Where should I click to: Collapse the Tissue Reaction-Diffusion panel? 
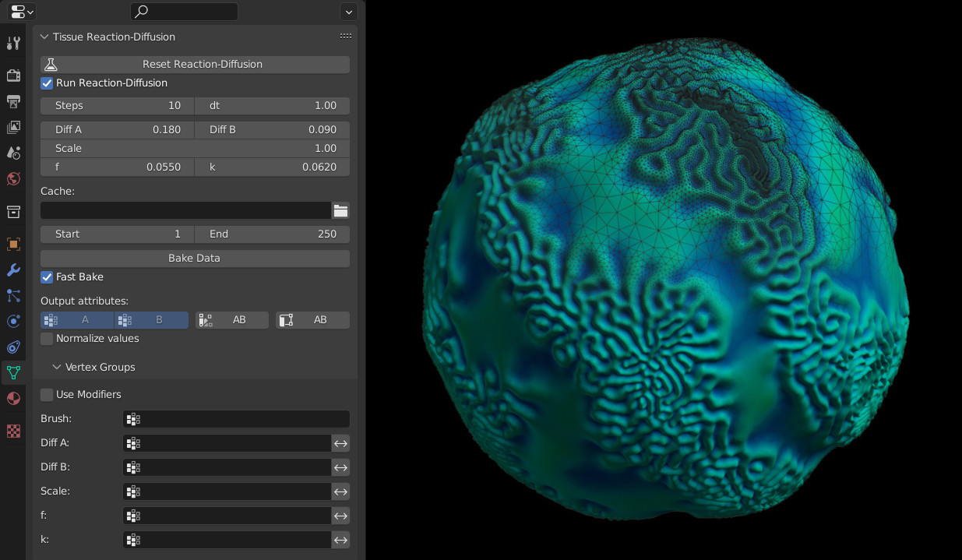pos(44,37)
